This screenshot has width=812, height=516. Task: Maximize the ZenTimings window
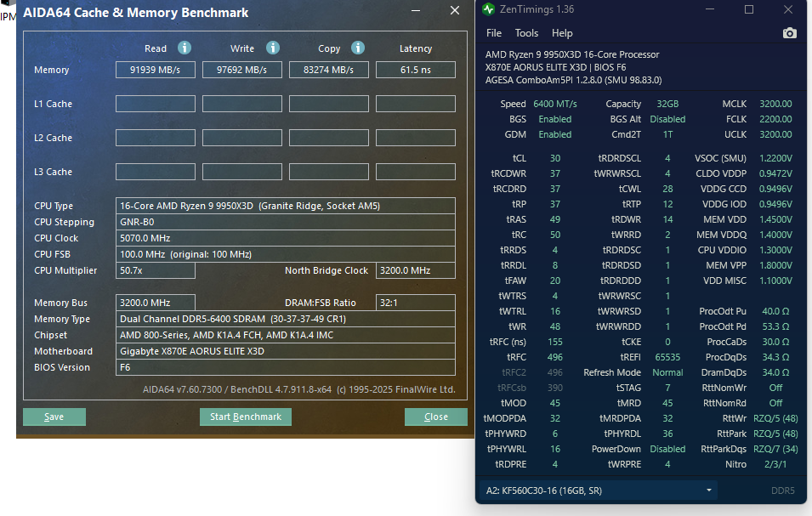pyautogui.click(x=749, y=10)
